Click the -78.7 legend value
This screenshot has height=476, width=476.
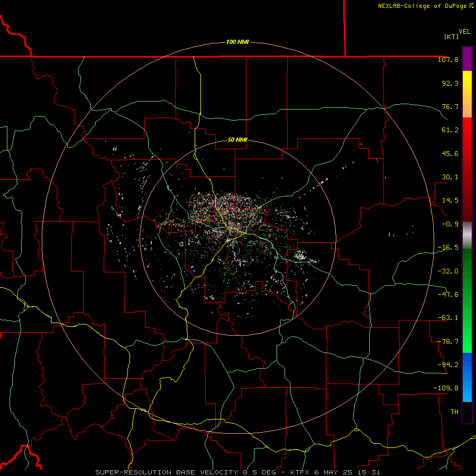click(x=448, y=342)
